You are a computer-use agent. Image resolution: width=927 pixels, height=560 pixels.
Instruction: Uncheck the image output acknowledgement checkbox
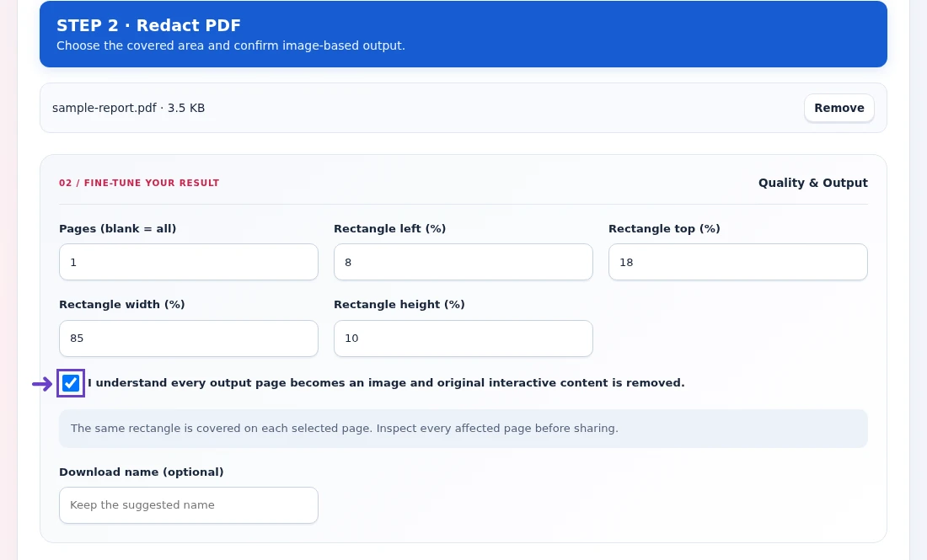tap(71, 383)
